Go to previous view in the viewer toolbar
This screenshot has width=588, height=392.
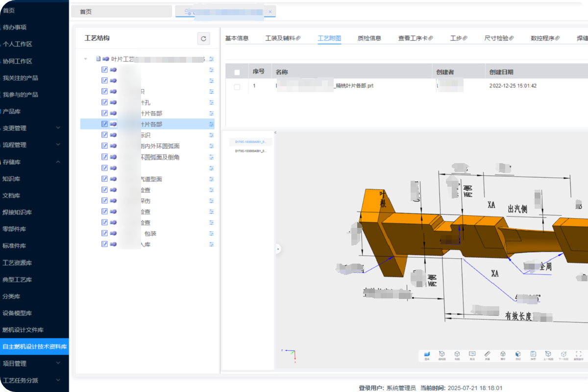pyautogui.click(x=548, y=354)
